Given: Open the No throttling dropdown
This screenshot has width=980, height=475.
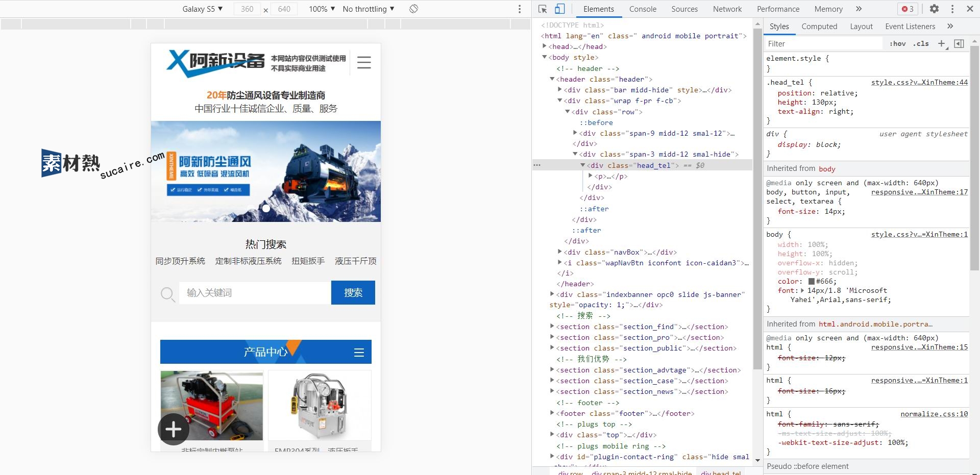Looking at the screenshot, I should click(x=369, y=9).
